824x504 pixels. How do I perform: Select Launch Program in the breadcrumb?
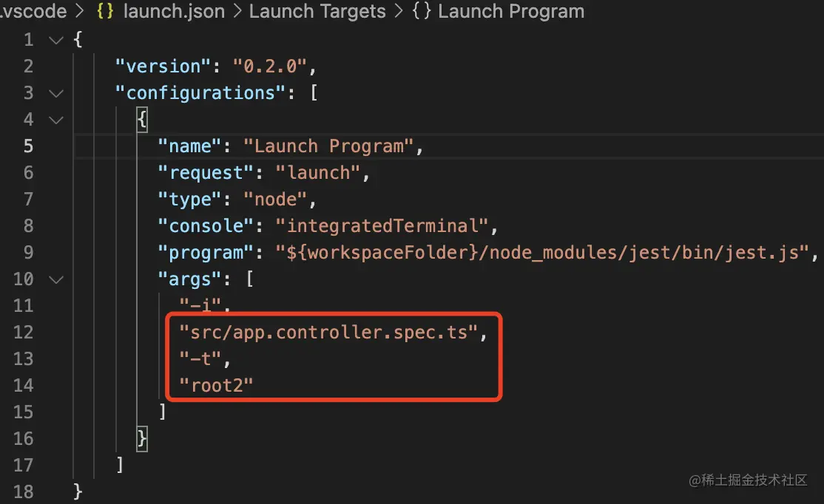511,11
